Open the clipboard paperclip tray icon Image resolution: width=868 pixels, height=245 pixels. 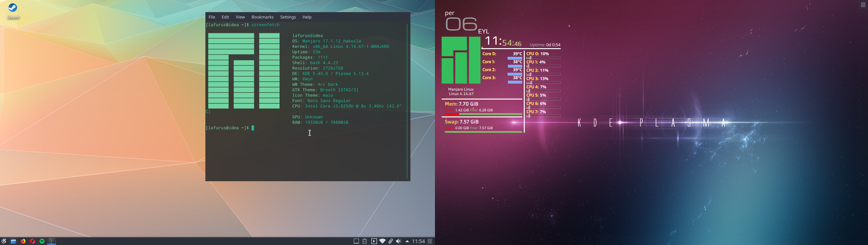[390, 241]
